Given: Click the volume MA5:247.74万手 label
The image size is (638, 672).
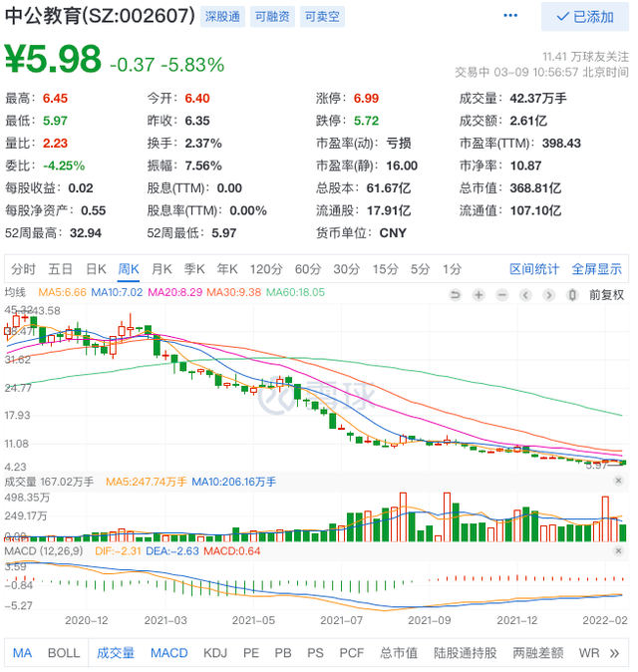Looking at the screenshot, I should pos(147,482).
